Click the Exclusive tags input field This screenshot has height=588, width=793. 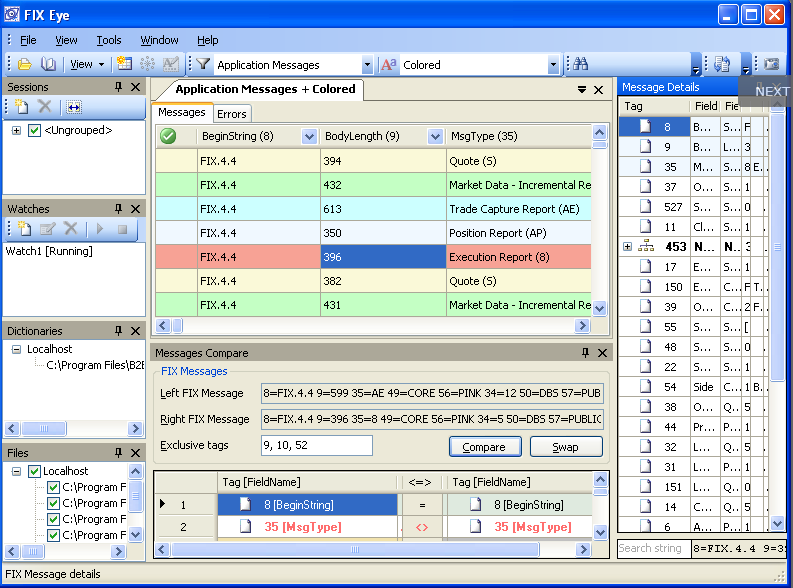[317, 445]
